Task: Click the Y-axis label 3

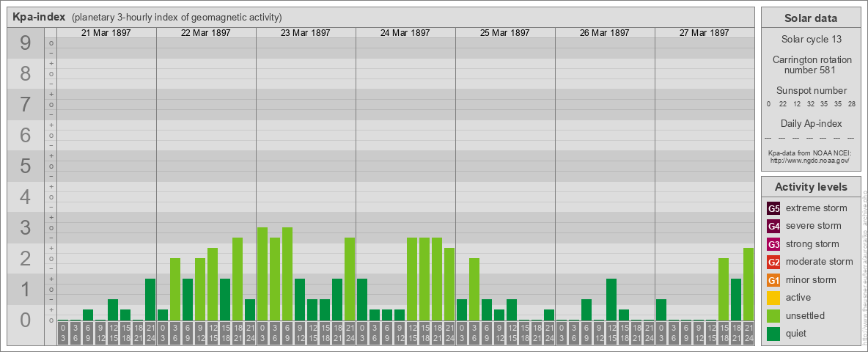Action: tap(26, 227)
